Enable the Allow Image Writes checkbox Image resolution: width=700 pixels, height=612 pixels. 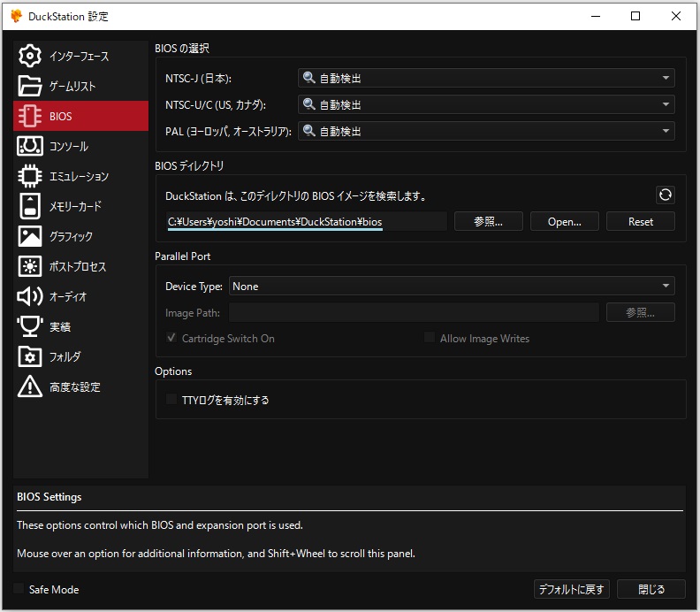[430, 338]
